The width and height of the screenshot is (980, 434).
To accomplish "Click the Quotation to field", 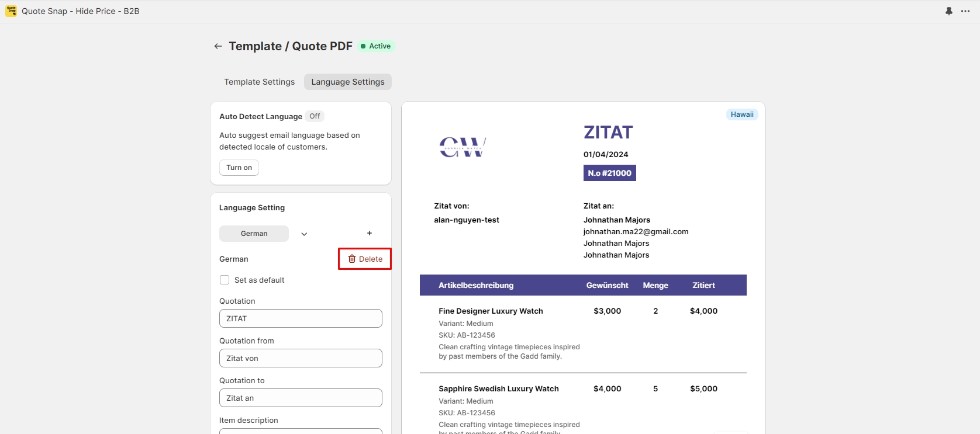I will coord(301,398).
